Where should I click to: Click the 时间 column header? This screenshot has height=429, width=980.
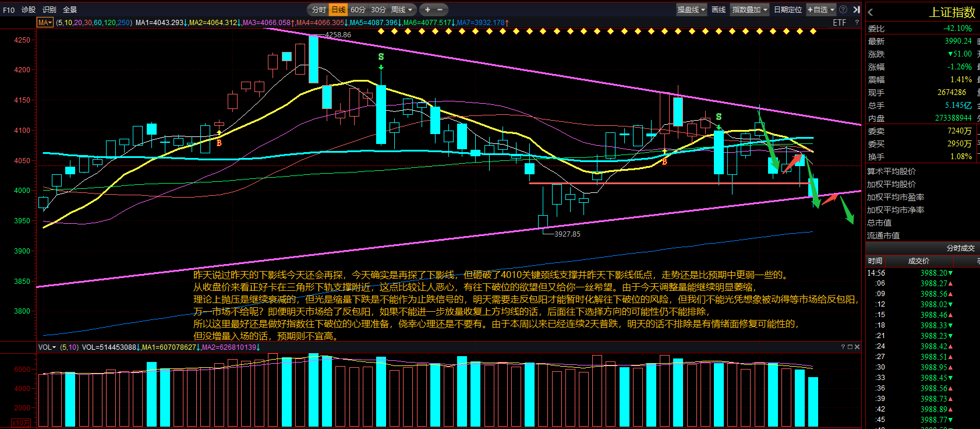pos(875,261)
